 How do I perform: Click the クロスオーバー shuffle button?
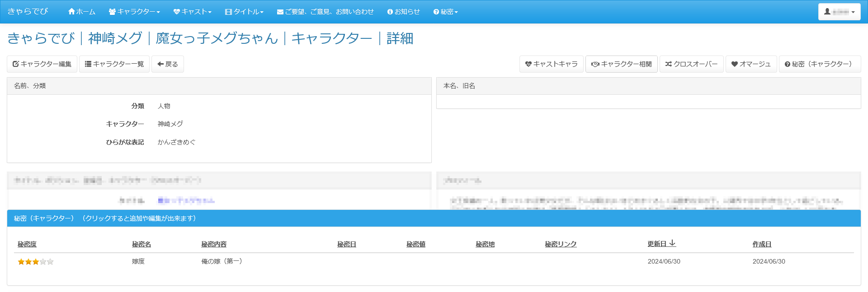click(x=691, y=64)
